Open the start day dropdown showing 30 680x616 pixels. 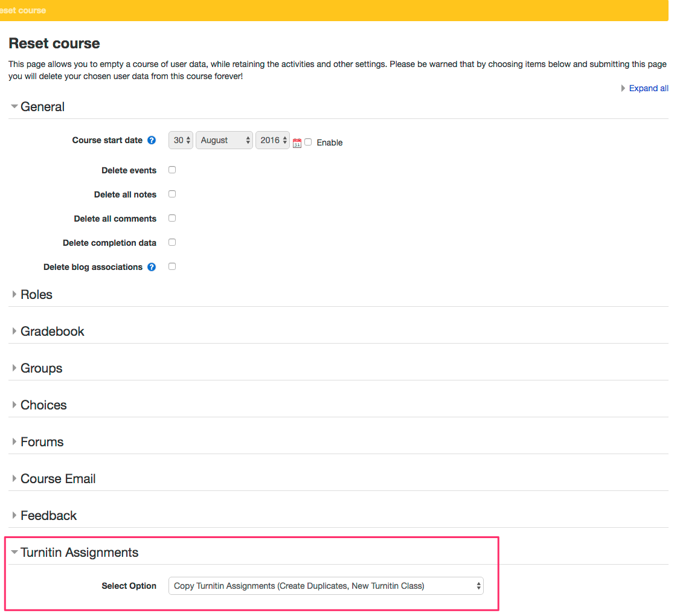pos(181,140)
